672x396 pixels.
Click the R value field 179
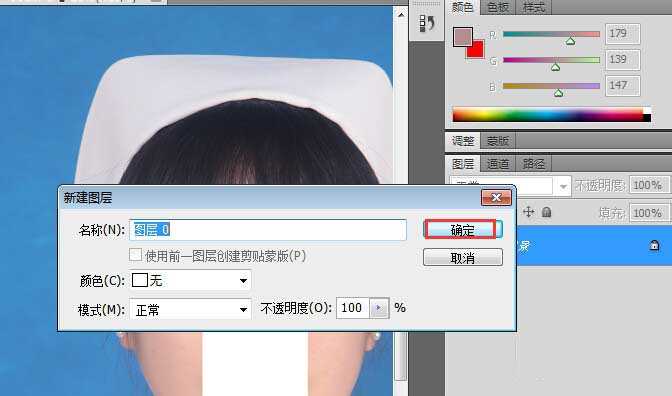point(622,33)
